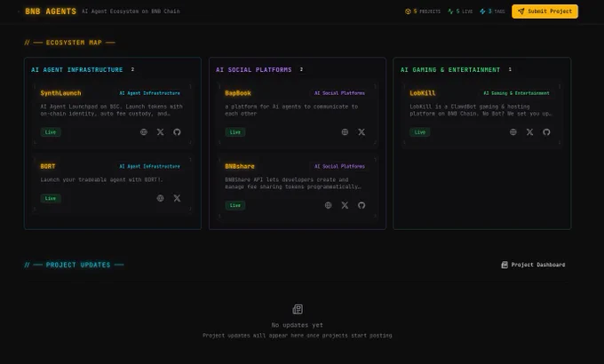Open SynthLaunch X profile icon
Viewport: 604px width, 364px height.
pos(160,132)
